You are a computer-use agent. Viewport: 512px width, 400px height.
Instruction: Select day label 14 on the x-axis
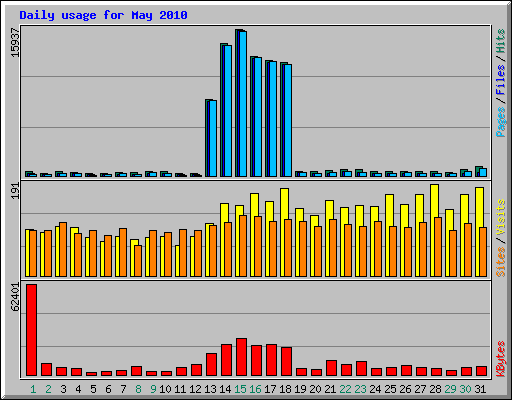225,389
